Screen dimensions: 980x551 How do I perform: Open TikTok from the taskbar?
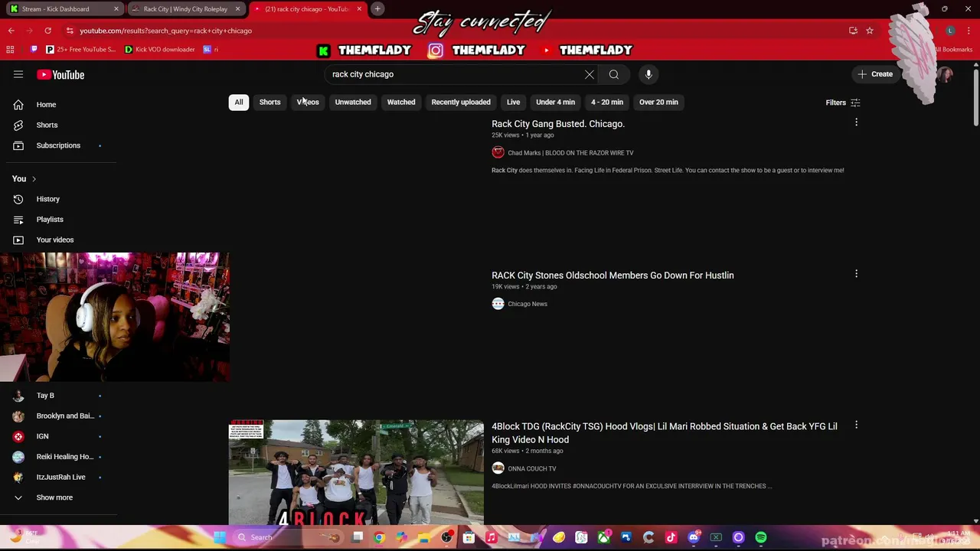tap(671, 537)
